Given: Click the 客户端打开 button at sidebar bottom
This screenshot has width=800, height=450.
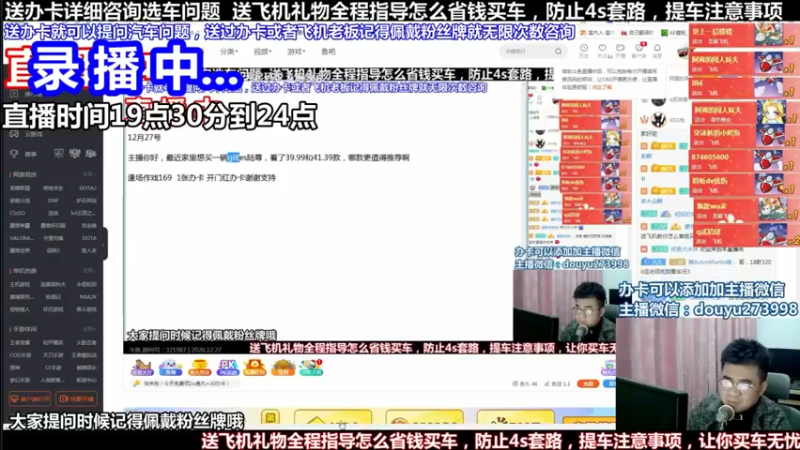Looking at the screenshot, I should pos(30,398).
